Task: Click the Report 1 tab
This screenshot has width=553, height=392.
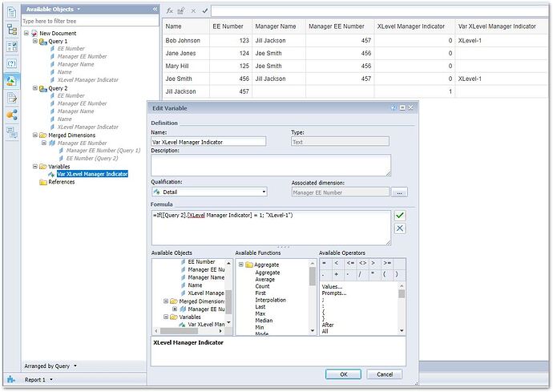Action: click(x=35, y=380)
